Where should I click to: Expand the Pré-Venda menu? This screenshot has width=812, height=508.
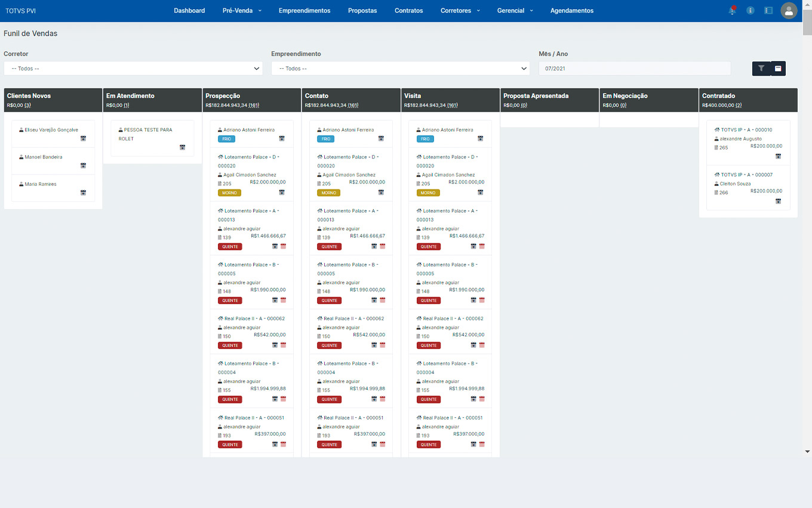[x=242, y=11]
